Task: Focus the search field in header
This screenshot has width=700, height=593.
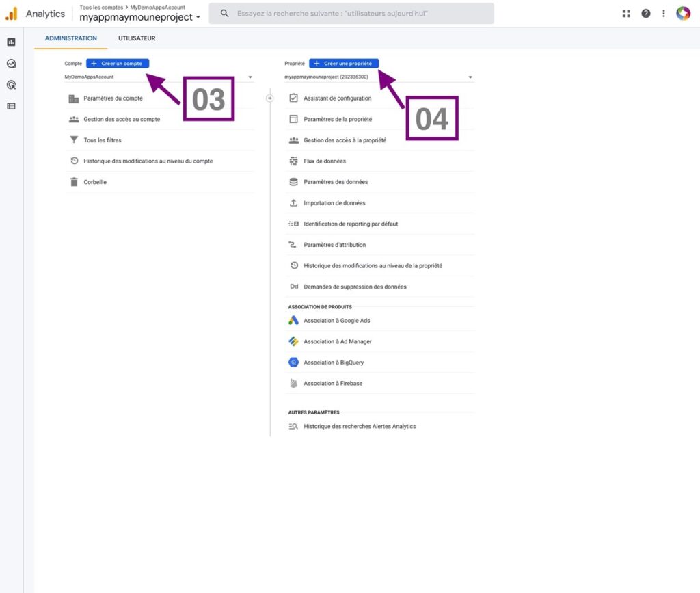Action: coord(351,14)
